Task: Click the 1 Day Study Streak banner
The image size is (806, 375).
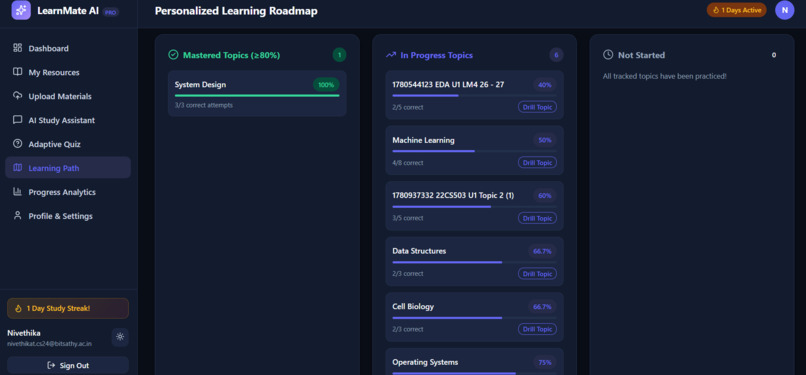Action: click(68, 309)
